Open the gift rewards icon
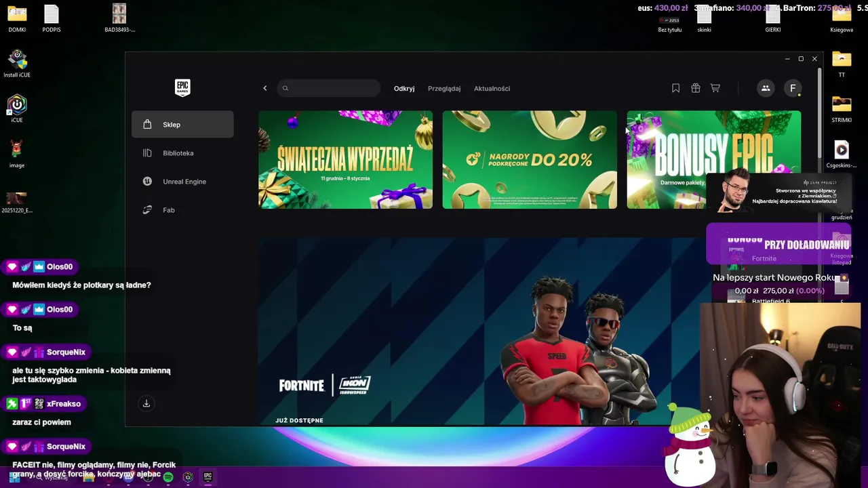Viewport: 868px width, 488px height. (x=695, y=88)
